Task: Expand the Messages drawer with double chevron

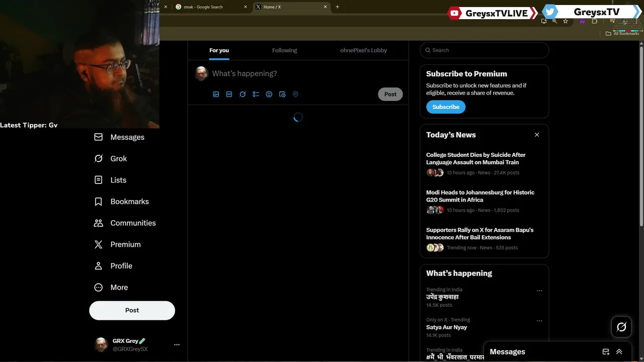Action: click(619, 352)
